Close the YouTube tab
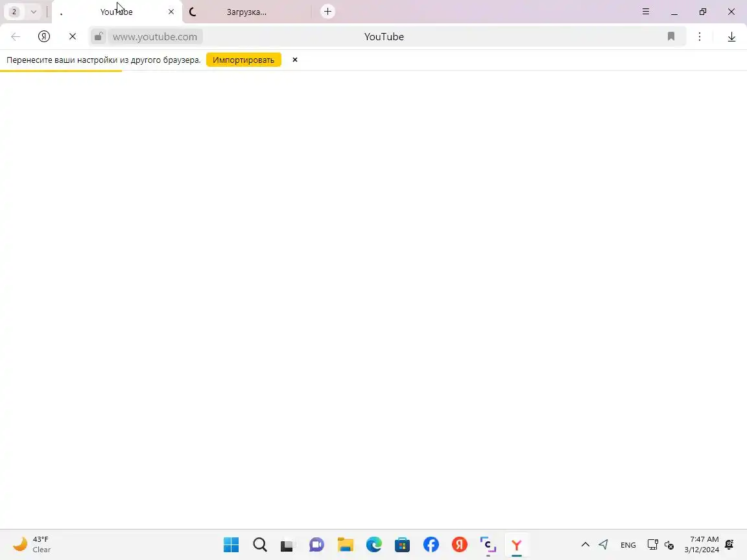 tap(171, 12)
